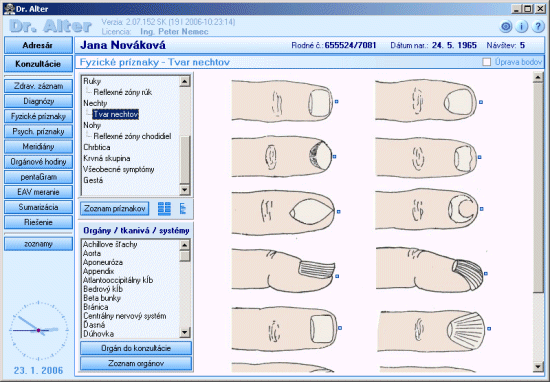Select Nohy in the symptoms tree
550x382 pixels.
pos(92,125)
